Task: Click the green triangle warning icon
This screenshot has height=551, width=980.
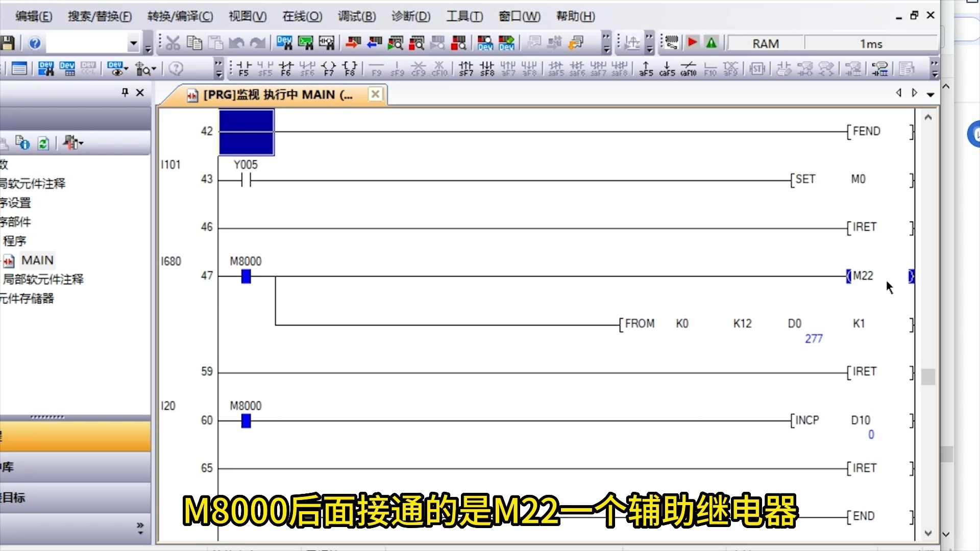Action: pyautogui.click(x=711, y=43)
